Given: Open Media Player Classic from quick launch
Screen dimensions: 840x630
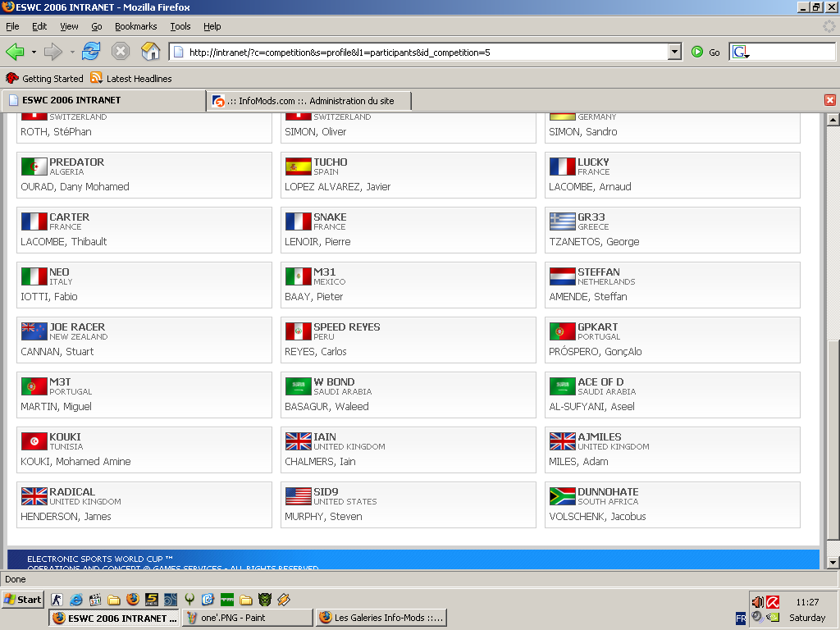Looking at the screenshot, I should tap(95, 600).
